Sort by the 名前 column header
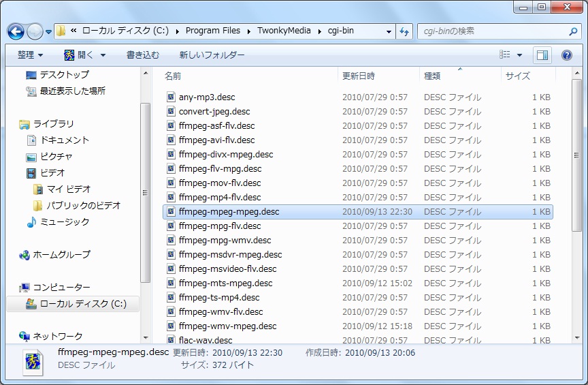This screenshot has height=385, width=588. (172, 76)
